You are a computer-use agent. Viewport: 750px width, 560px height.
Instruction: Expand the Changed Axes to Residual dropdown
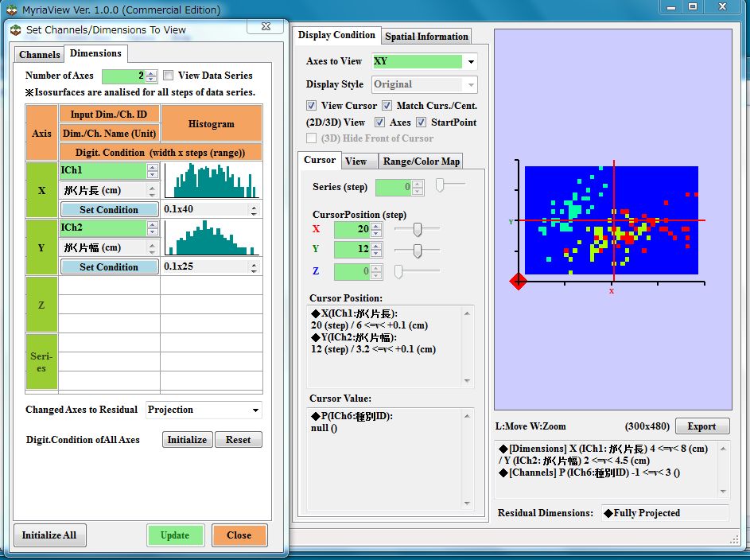tap(255, 410)
